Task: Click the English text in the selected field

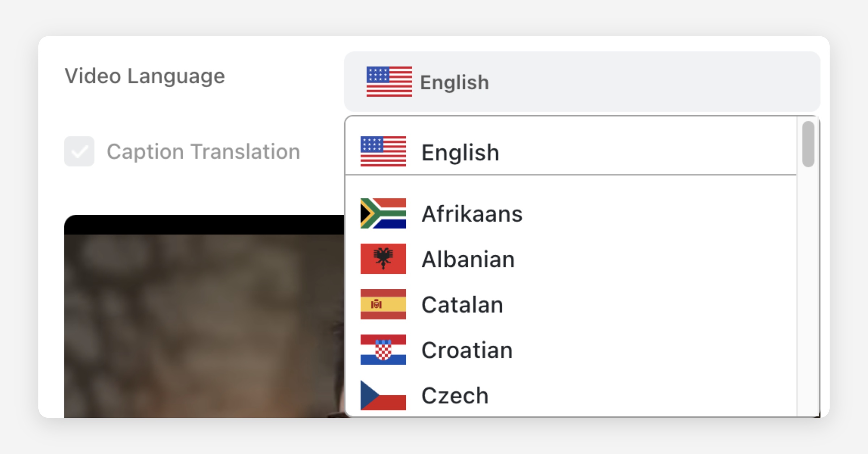Action: pyautogui.click(x=454, y=82)
